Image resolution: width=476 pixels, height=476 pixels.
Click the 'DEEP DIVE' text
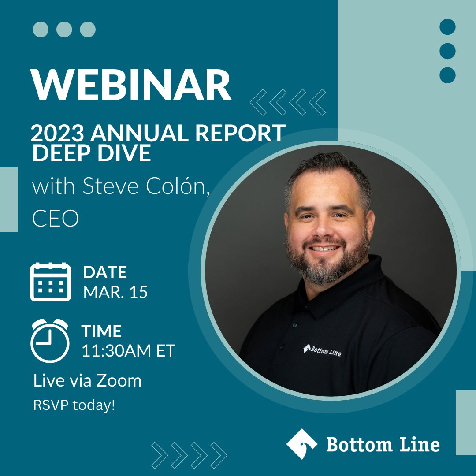(x=91, y=152)
